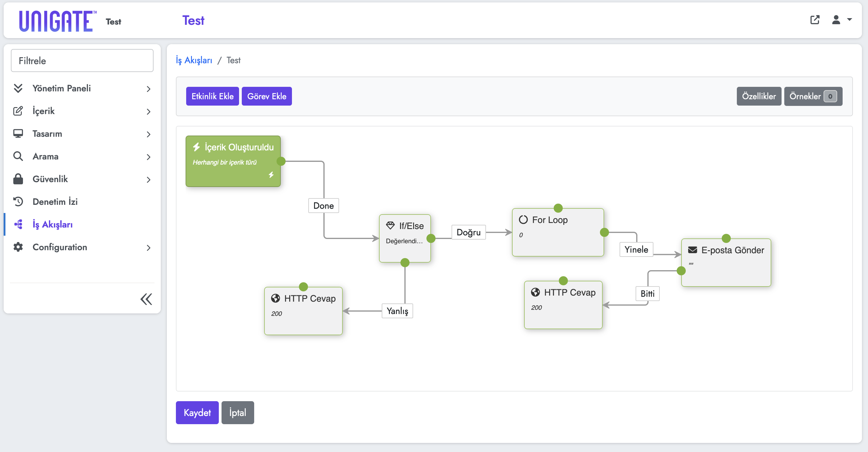Screen dimensions: 868x452
Task: Click the If/Else diamond icon
Action: pyautogui.click(x=390, y=226)
